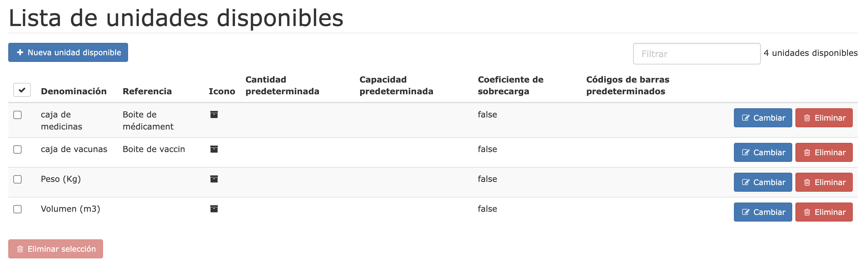
Task: Select the Volumen (m3) row checkbox
Action: click(17, 209)
